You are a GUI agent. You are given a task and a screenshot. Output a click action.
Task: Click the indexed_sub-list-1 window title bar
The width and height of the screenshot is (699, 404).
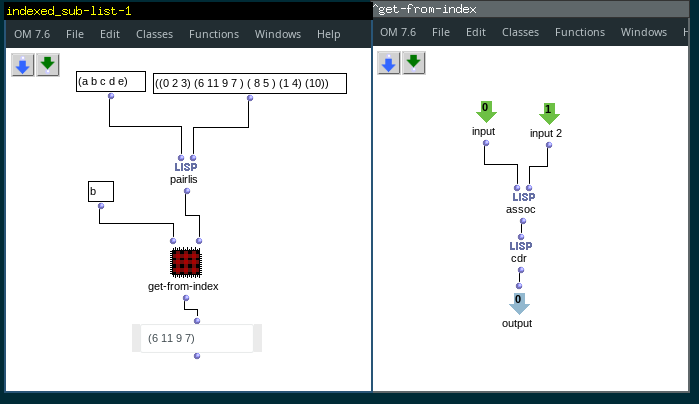click(x=188, y=11)
